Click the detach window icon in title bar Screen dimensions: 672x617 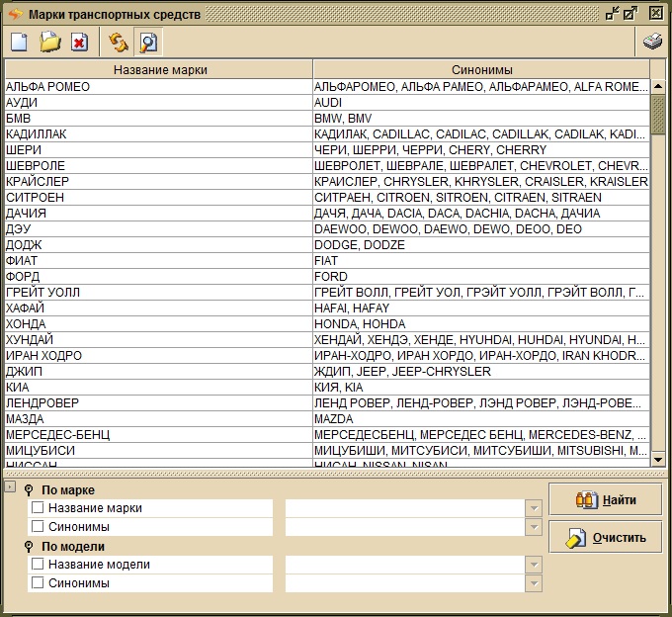(x=612, y=14)
